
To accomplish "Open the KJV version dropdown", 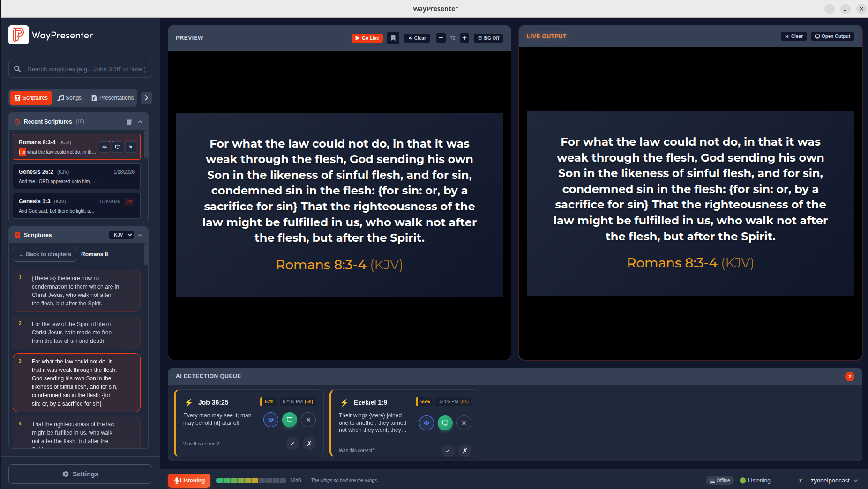I will 121,235.
